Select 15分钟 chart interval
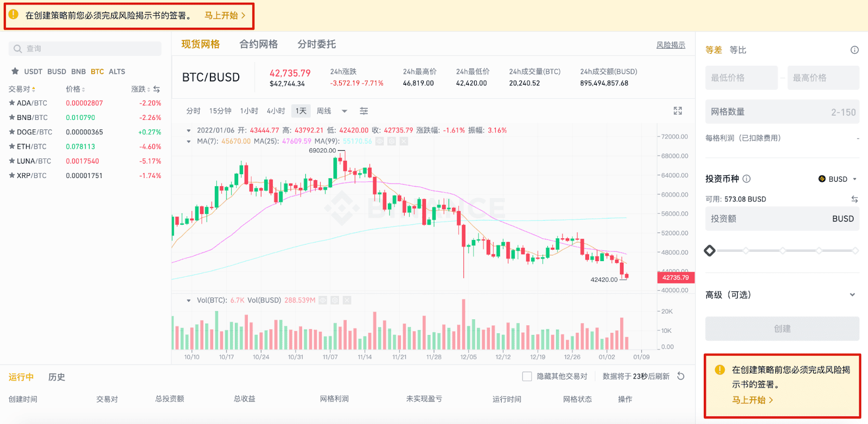The width and height of the screenshot is (868, 424). (x=220, y=111)
